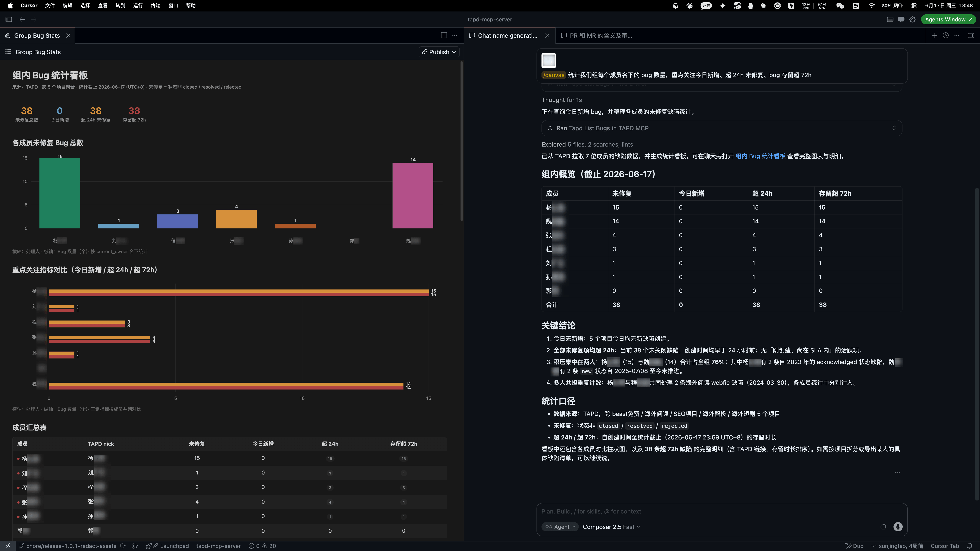Open the canvas outline list icon

pos(8,52)
